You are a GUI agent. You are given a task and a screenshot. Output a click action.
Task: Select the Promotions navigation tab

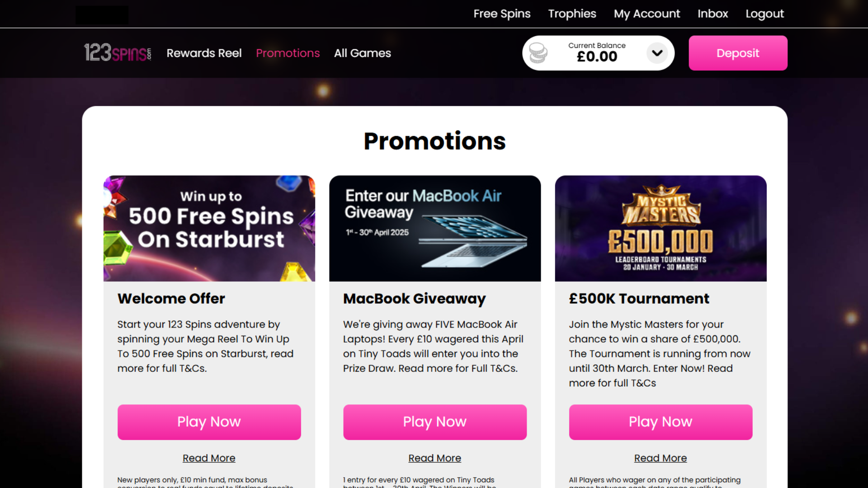tap(288, 53)
